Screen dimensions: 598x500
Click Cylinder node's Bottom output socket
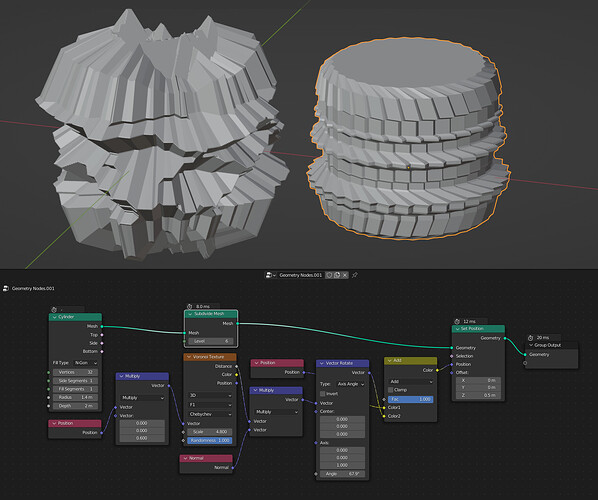click(102, 351)
